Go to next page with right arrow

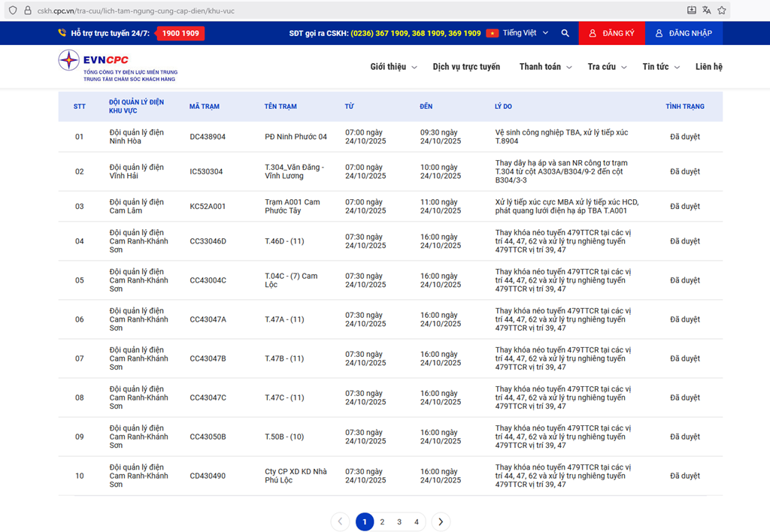[x=441, y=521]
